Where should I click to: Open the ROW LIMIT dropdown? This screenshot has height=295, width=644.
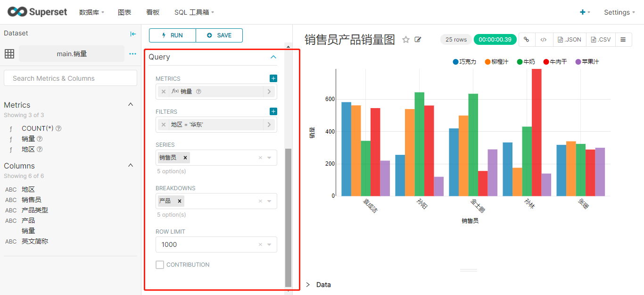tap(269, 244)
